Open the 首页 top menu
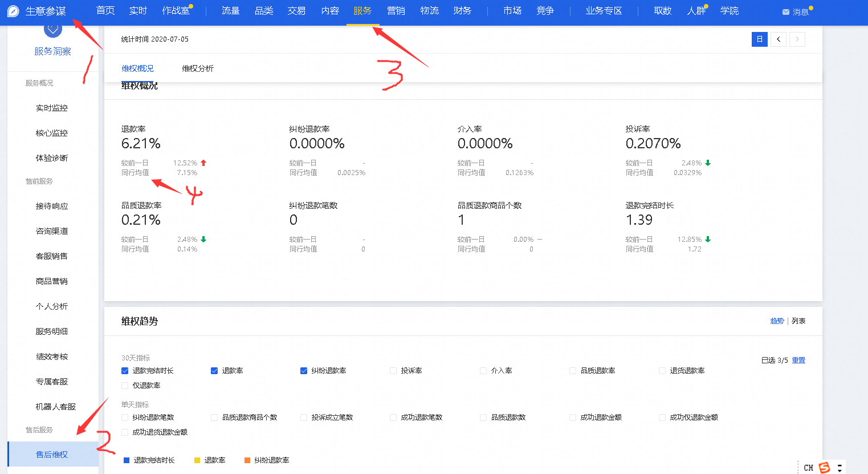868x474 pixels. pos(105,11)
